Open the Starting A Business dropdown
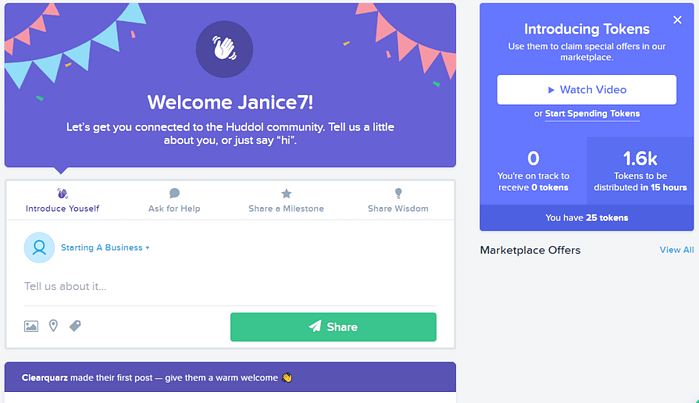The image size is (699, 403). [105, 247]
